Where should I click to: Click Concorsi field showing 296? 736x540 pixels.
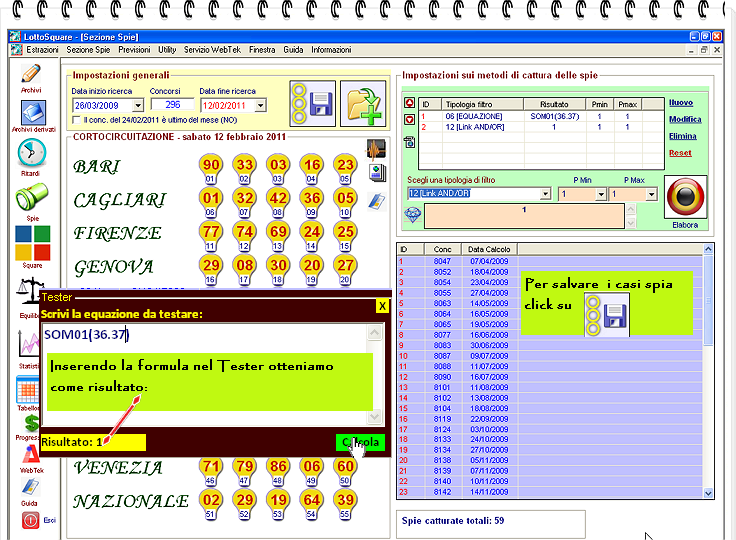(x=172, y=105)
